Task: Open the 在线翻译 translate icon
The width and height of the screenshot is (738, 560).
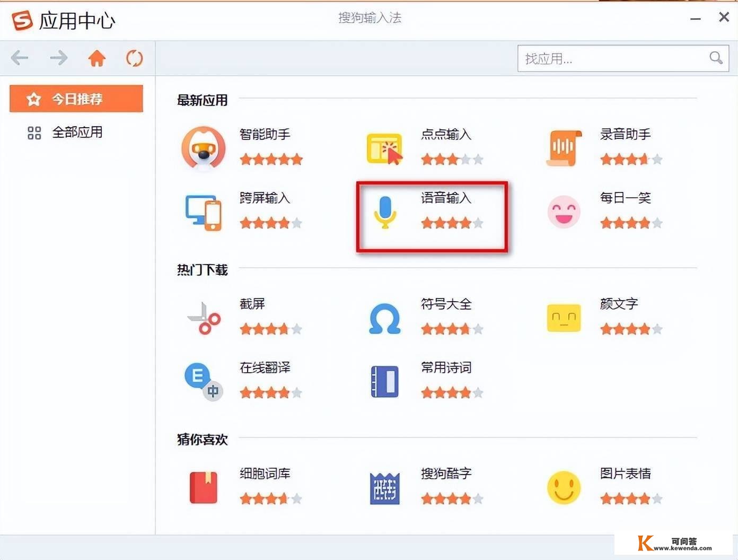Action: click(x=204, y=382)
